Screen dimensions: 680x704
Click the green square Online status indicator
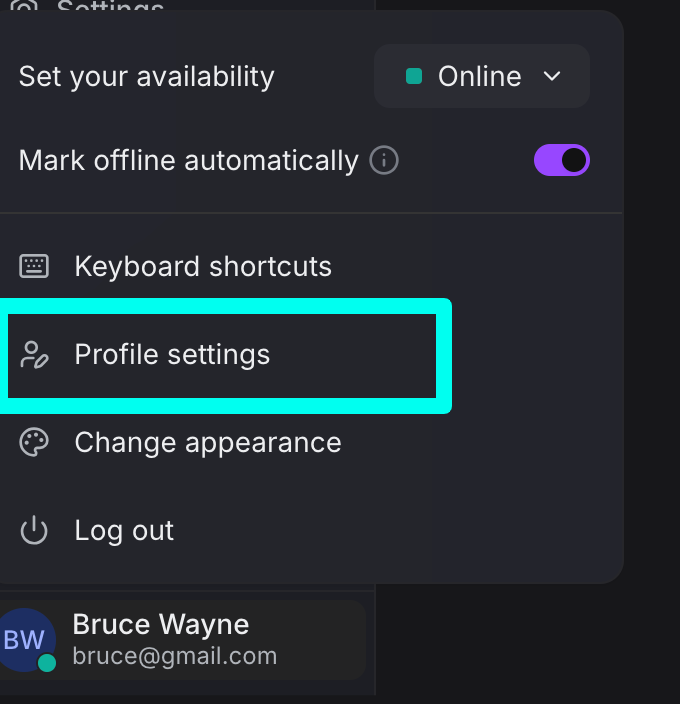click(413, 76)
